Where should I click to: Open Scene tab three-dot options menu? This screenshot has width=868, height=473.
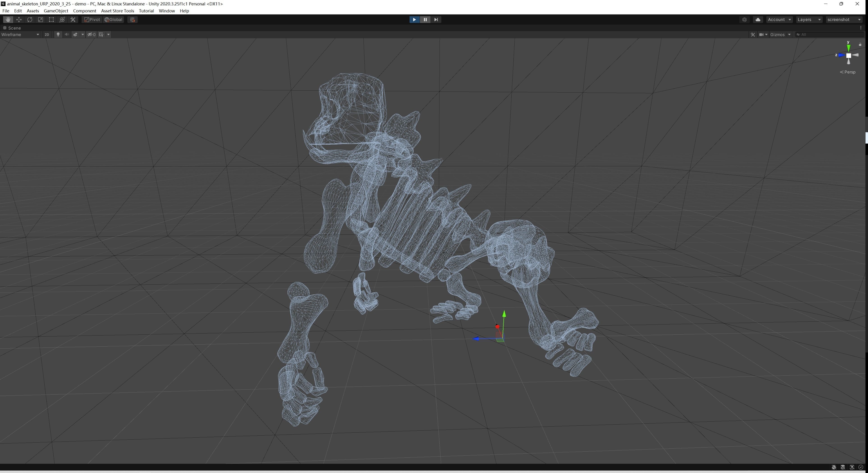coord(861,28)
